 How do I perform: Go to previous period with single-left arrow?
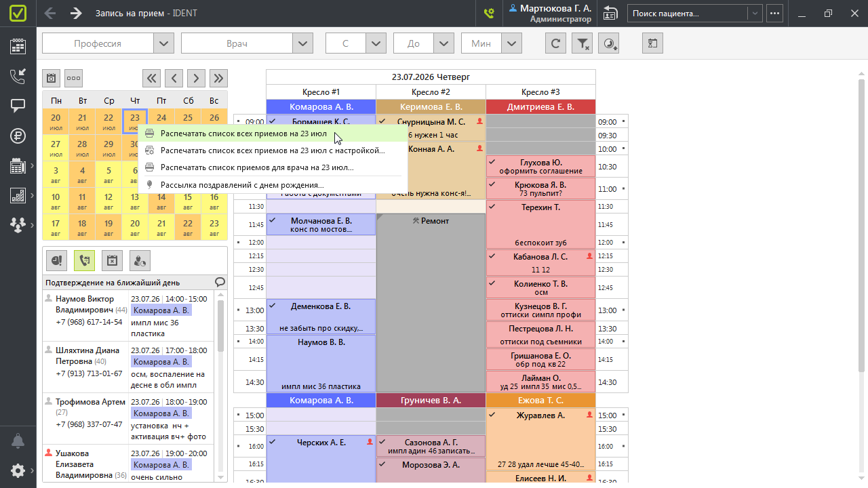coord(174,78)
